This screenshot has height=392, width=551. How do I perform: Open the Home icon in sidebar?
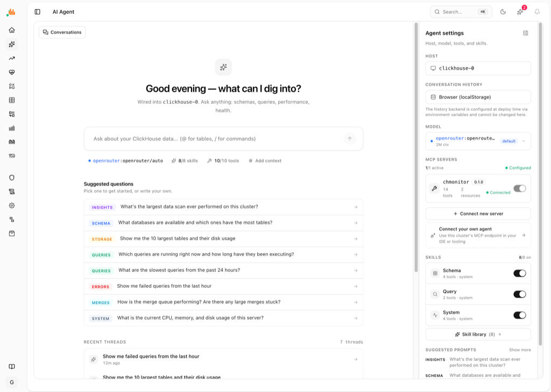click(12, 30)
